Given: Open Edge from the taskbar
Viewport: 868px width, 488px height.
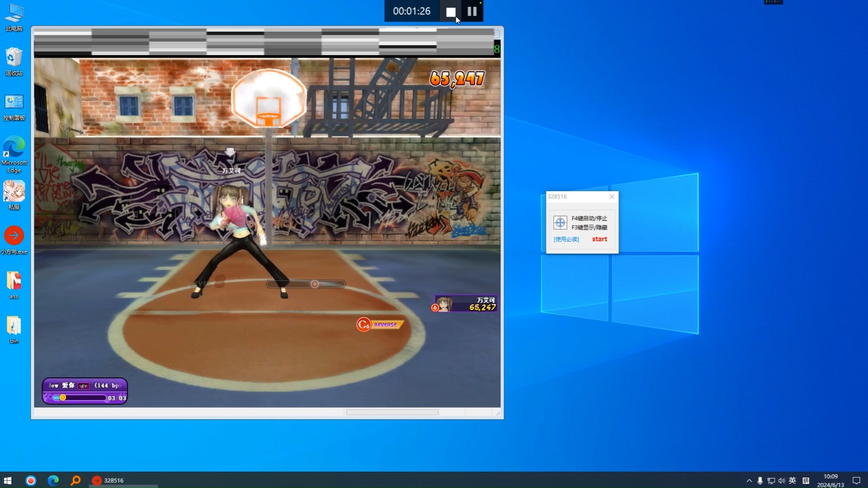Looking at the screenshot, I should 53,480.
